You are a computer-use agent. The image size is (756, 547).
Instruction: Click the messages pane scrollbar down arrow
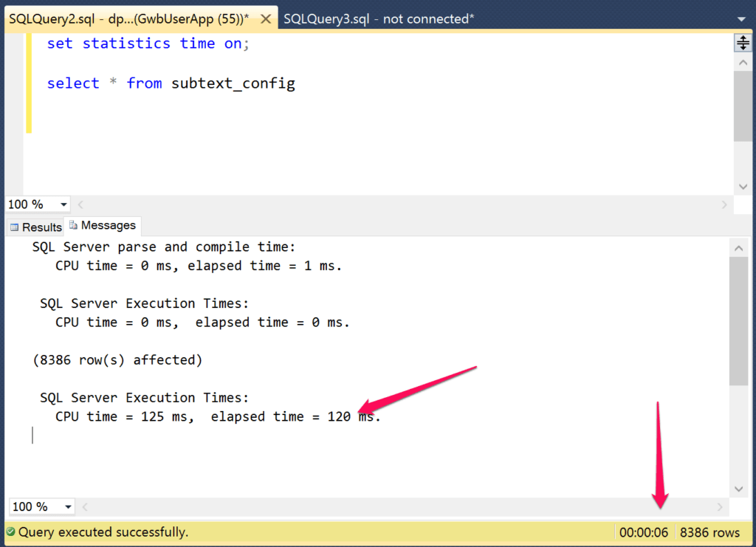738,489
